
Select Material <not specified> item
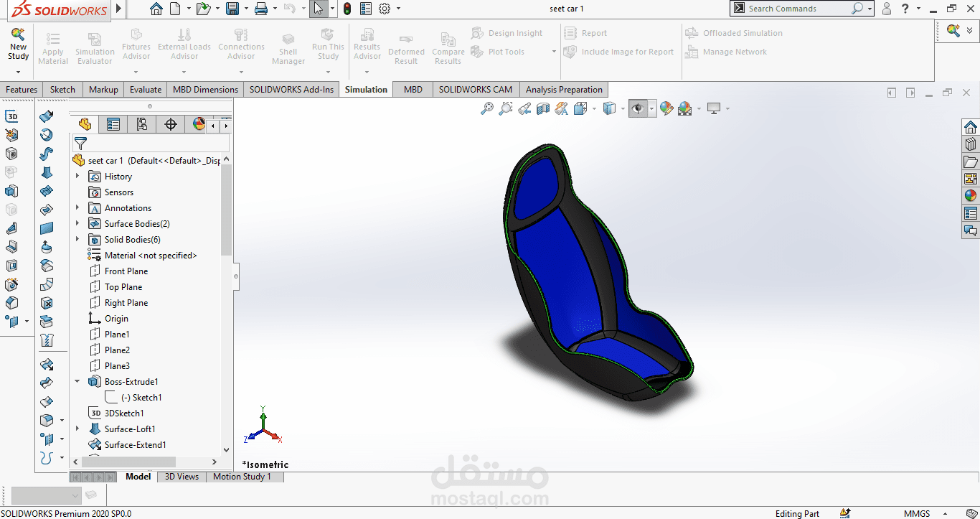pos(151,256)
